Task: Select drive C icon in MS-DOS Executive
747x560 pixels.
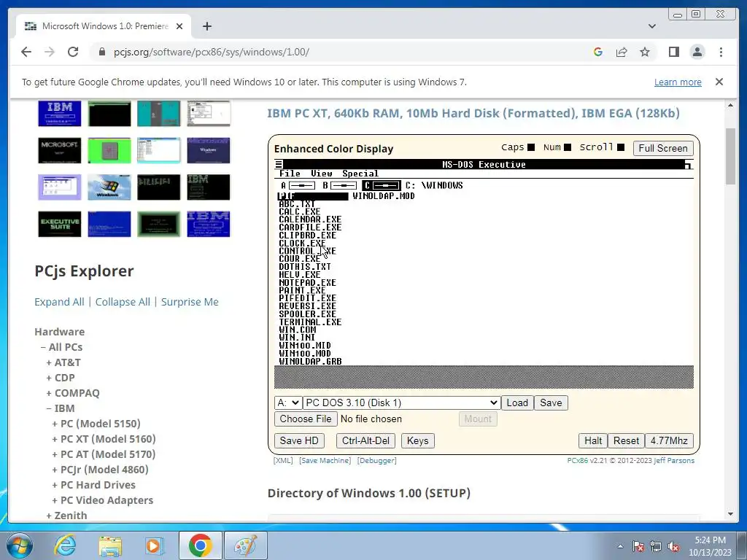Action: click(381, 185)
